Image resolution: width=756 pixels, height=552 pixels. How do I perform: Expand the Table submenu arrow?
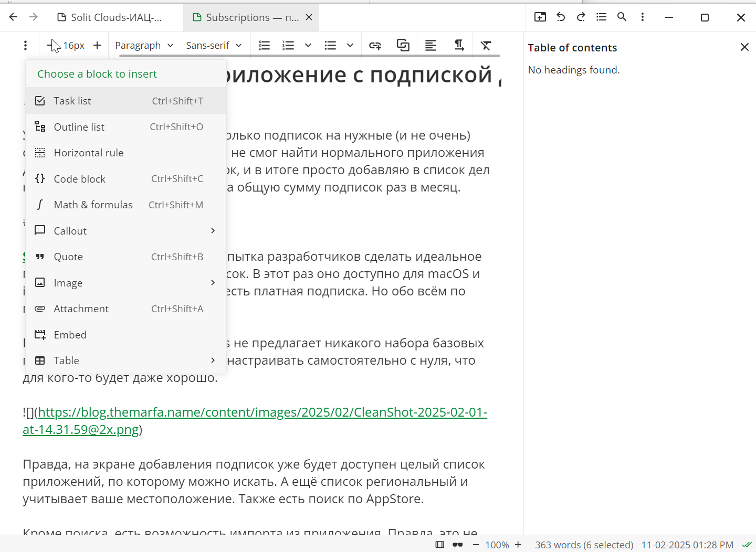(x=213, y=360)
